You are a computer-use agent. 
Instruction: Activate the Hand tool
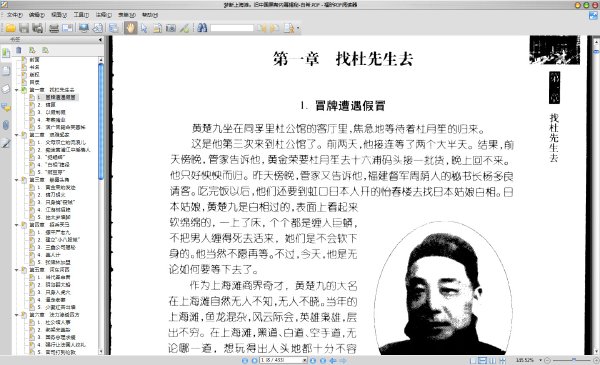coord(130,28)
